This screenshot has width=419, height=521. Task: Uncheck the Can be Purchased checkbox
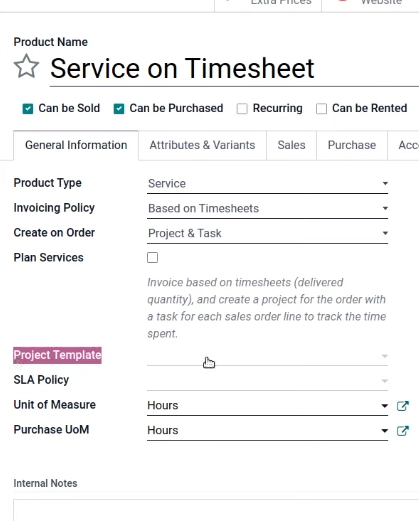pos(119,109)
